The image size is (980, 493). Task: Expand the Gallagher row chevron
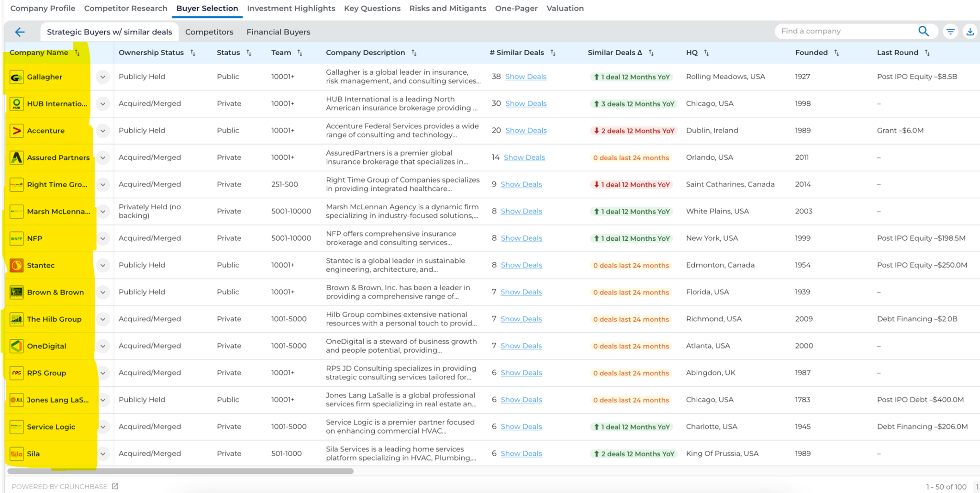103,77
